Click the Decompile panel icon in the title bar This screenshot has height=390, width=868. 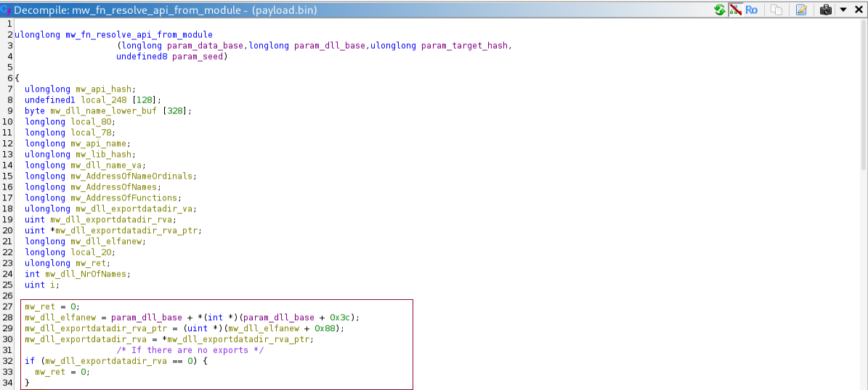click(6, 9)
